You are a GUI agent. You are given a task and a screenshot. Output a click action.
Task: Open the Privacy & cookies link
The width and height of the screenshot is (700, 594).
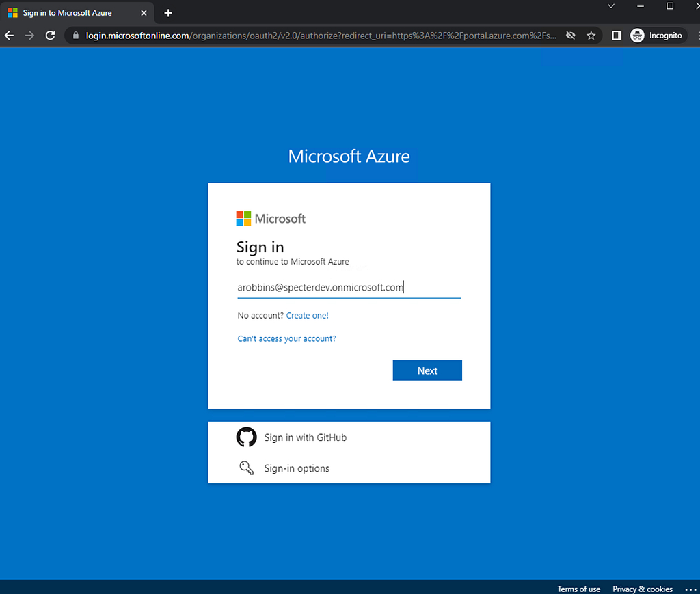pyautogui.click(x=643, y=589)
